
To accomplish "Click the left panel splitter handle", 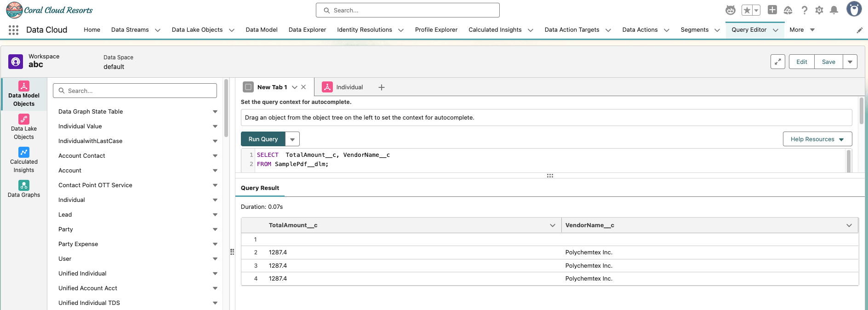I will click(232, 252).
